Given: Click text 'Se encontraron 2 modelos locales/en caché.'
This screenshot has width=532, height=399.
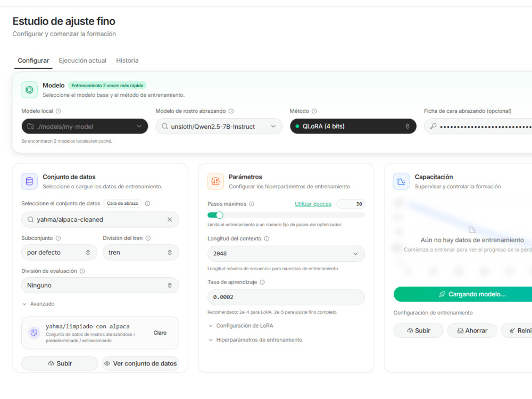Looking at the screenshot, I should click(x=66, y=141).
